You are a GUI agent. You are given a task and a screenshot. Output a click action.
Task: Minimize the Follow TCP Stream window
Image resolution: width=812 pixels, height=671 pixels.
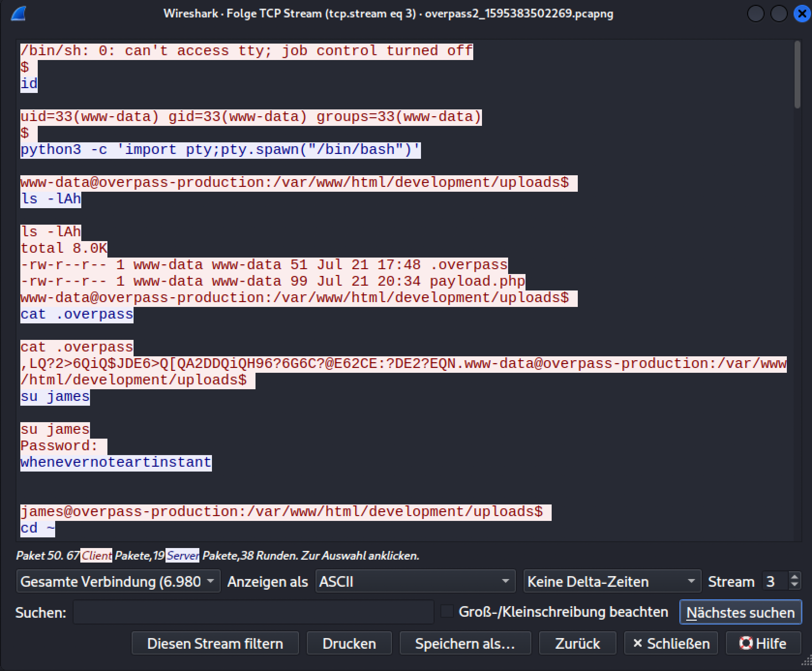755,14
